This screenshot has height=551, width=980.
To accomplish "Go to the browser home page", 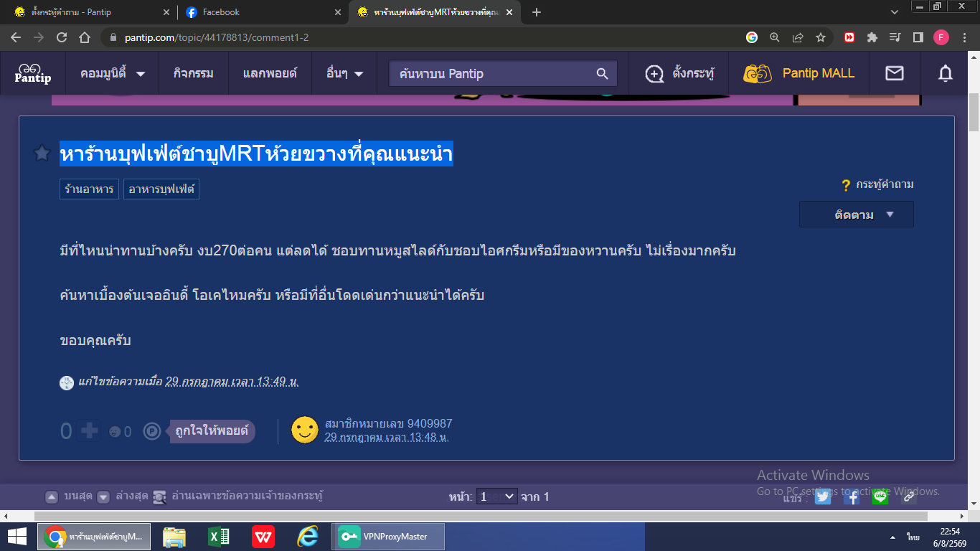I will 85,37.
